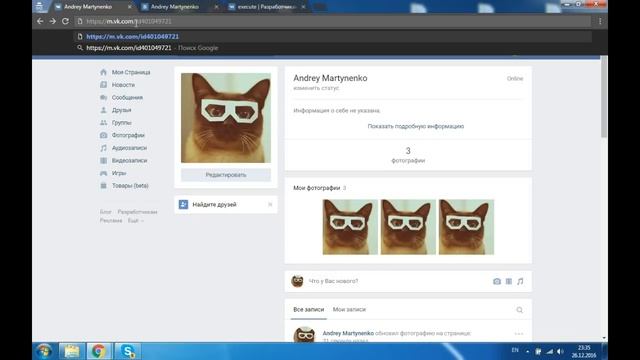Click the browser reload icon
640x360 pixels.
click(x=65, y=21)
